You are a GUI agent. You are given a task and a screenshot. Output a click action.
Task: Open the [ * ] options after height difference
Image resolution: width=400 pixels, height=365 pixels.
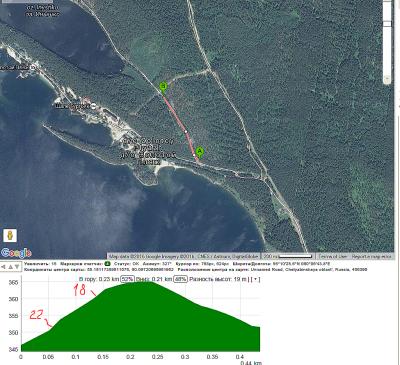[254, 279]
